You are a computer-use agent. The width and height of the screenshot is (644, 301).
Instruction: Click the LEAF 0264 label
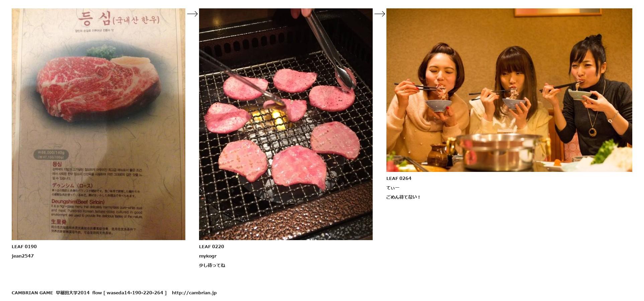point(399,178)
